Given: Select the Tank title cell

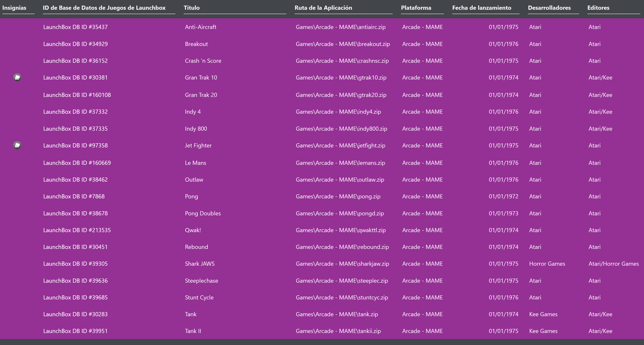Looking at the screenshot, I should point(191,314).
